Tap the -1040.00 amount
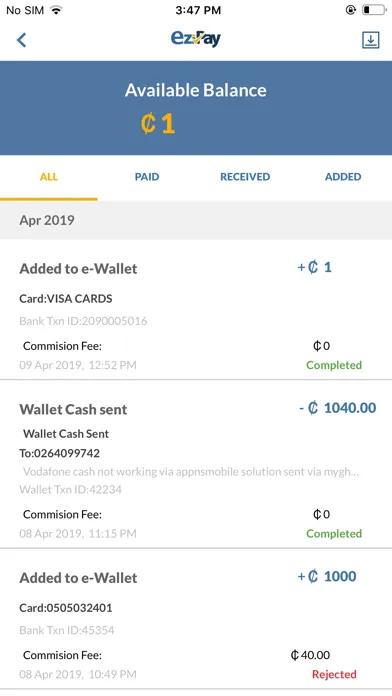Viewport: 392px width, 696px height. point(337,408)
